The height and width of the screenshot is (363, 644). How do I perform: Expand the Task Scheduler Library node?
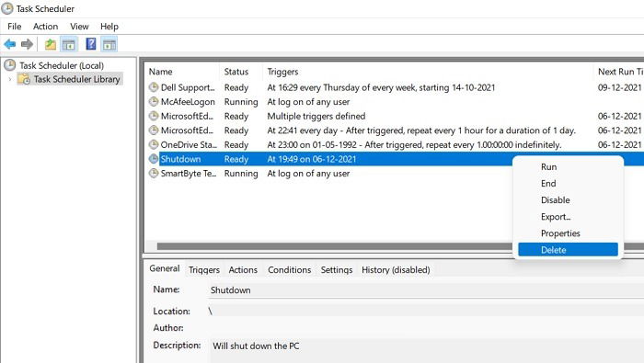point(10,79)
